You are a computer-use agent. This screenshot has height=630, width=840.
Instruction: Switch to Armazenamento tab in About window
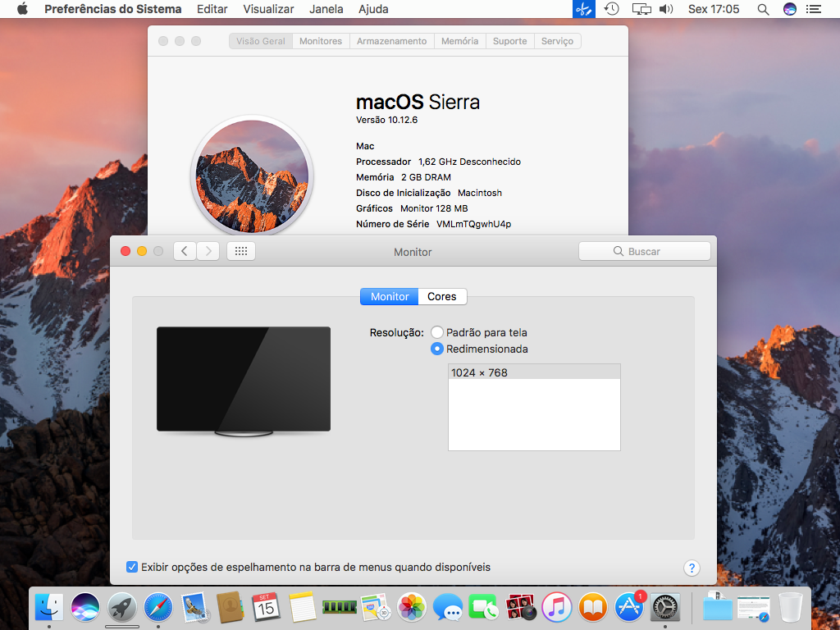tap(391, 41)
